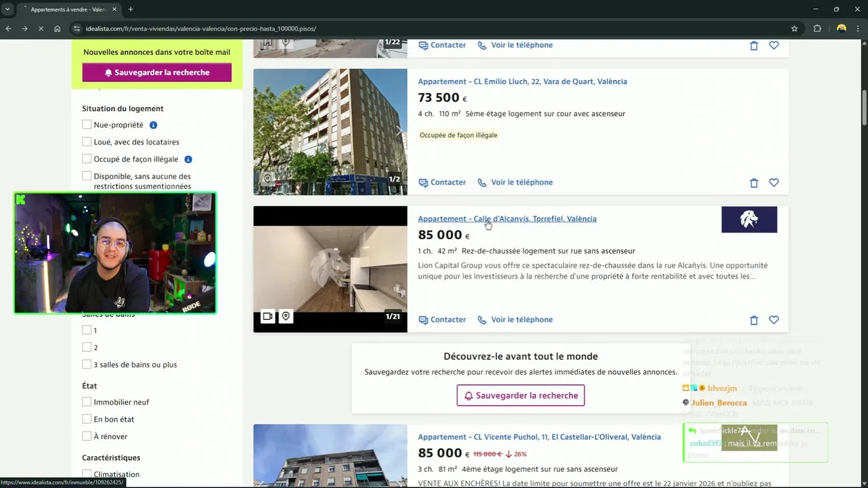Check 3 salles de bains ou plus
The height and width of the screenshot is (488, 868).
click(x=87, y=365)
